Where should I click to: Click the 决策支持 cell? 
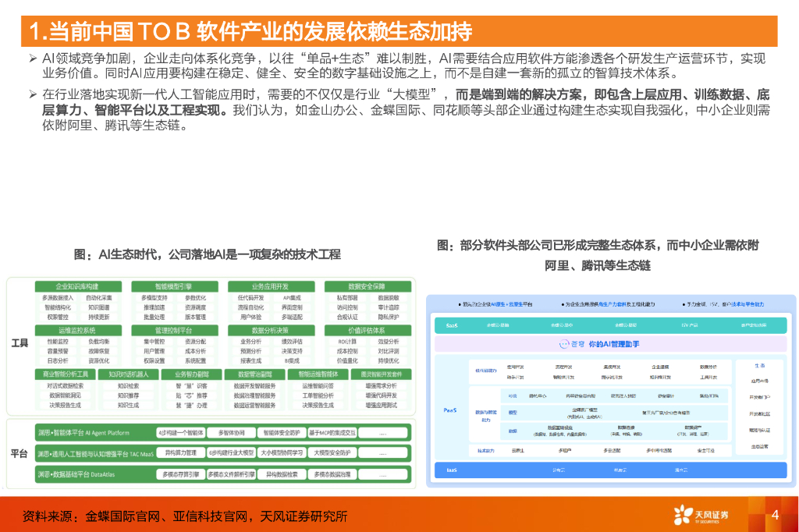click(x=292, y=351)
